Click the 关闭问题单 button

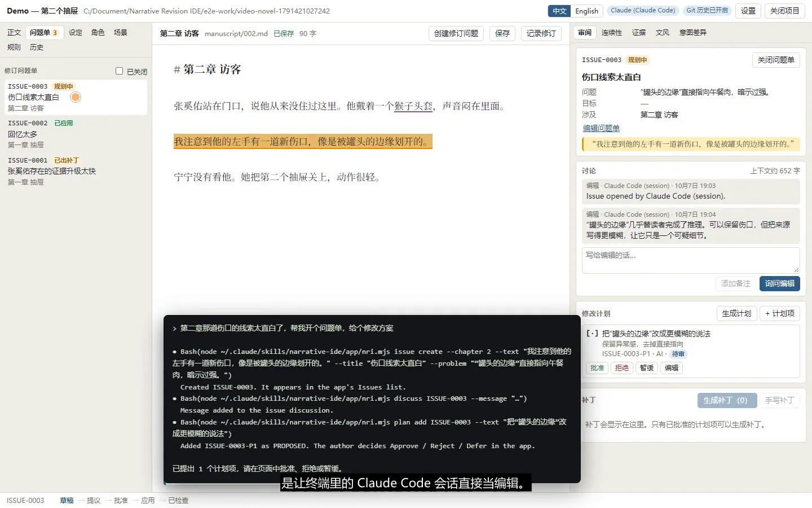click(776, 60)
